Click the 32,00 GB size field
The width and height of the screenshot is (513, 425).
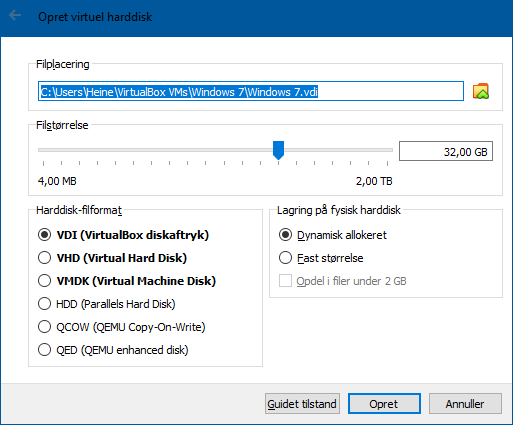click(446, 151)
